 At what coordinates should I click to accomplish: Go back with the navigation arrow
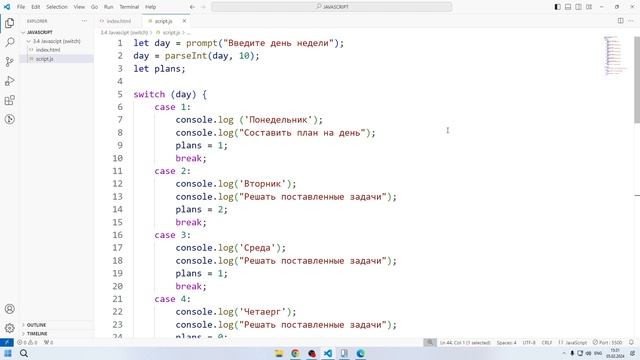[x=192, y=7]
